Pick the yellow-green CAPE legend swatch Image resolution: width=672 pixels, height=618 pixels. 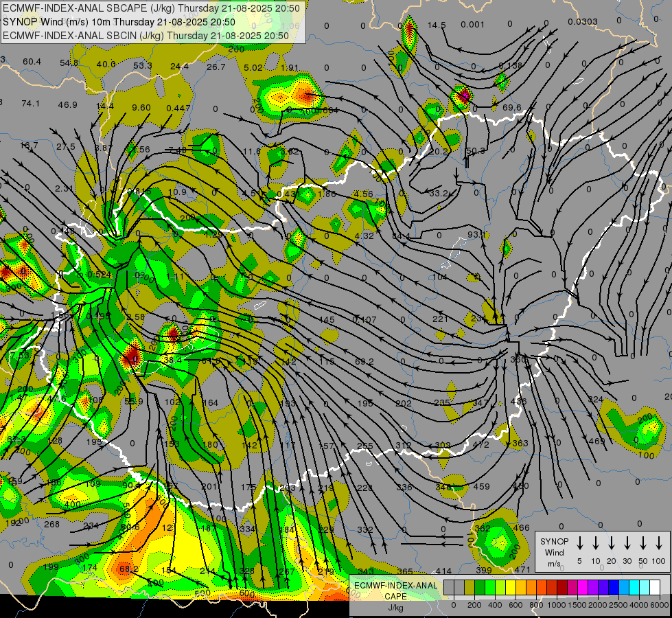tap(500, 587)
